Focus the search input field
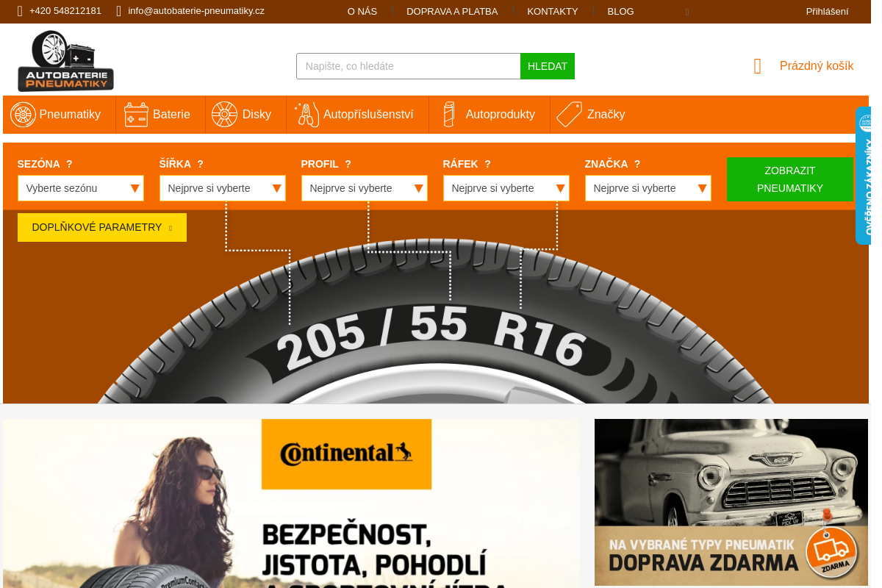 (x=409, y=66)
